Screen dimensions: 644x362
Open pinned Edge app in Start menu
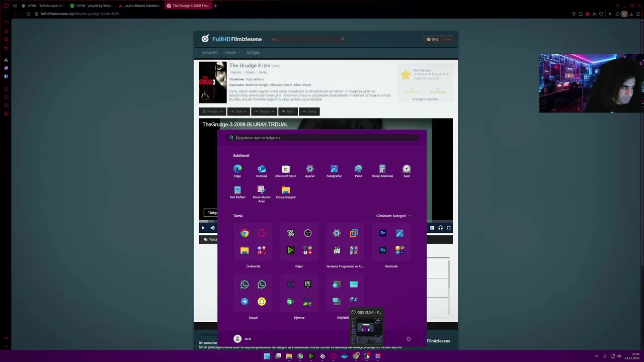click(x=237, y=171)
